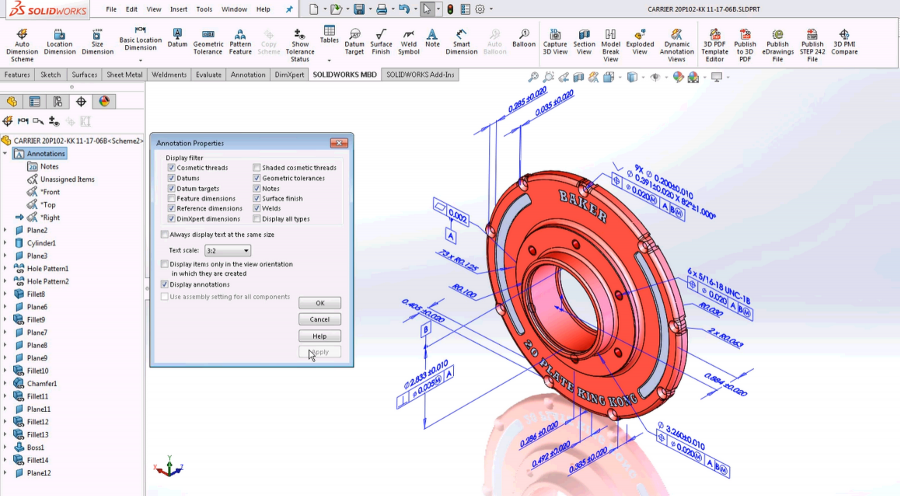This screenshot has width=900, height=496.
Task: Toggle DimXpert dimensions checkbox
Action: pyautogui.click(x=172, y=219)
